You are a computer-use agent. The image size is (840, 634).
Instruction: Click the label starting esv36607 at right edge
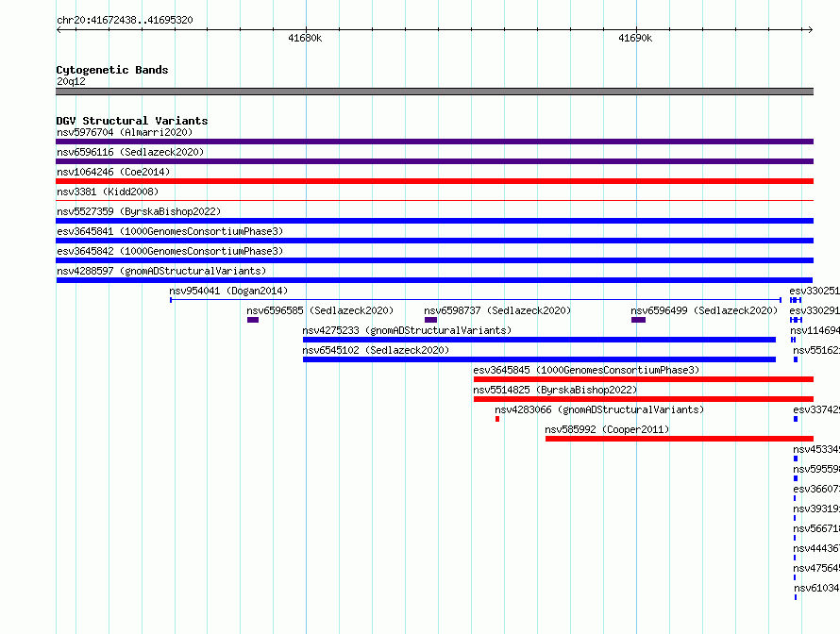click(816, 489)
